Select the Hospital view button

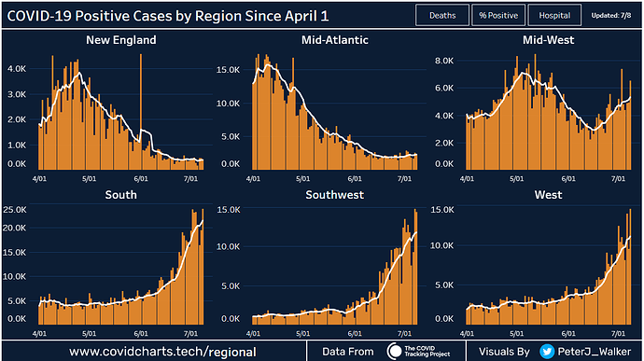click(x=554, y=15)
